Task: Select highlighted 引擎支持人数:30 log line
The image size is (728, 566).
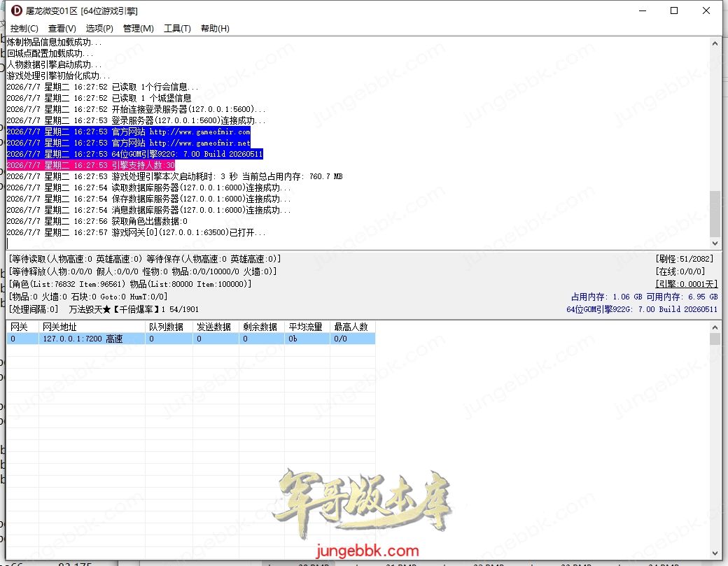Action: click(91, 165)
